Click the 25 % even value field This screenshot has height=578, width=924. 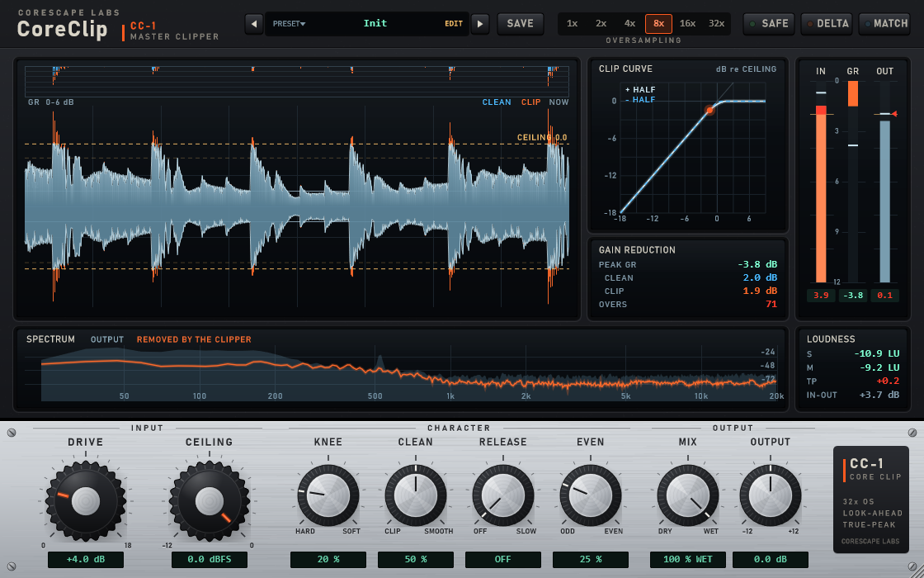click(591, 559)
